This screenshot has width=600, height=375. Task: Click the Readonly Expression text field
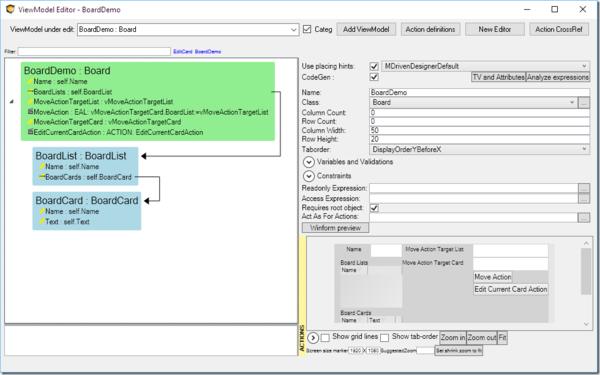coord(474,188)
